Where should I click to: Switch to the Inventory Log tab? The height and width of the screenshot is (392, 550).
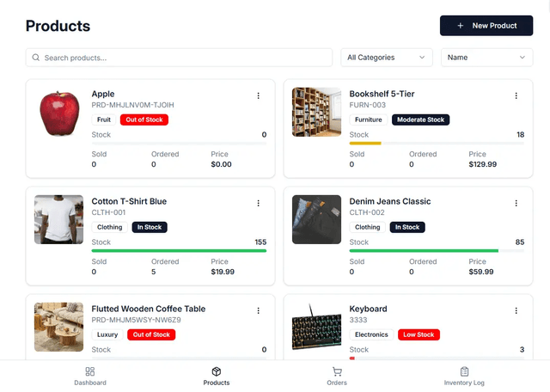[x=464, y=376]
